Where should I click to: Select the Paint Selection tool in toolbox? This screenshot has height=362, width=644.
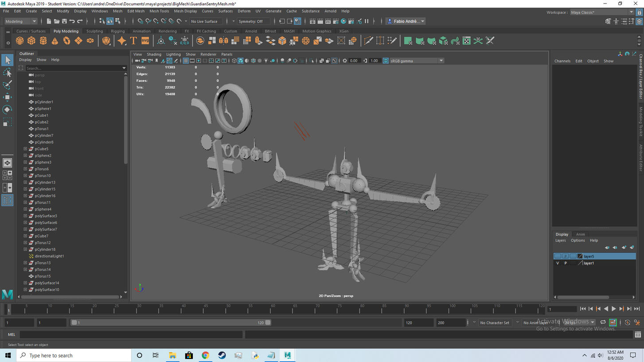8,85
